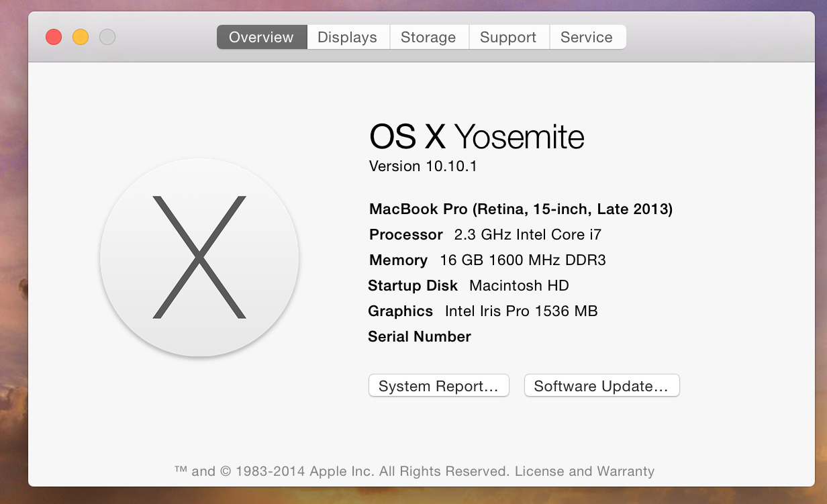Switch to the Overview tab

262,37
